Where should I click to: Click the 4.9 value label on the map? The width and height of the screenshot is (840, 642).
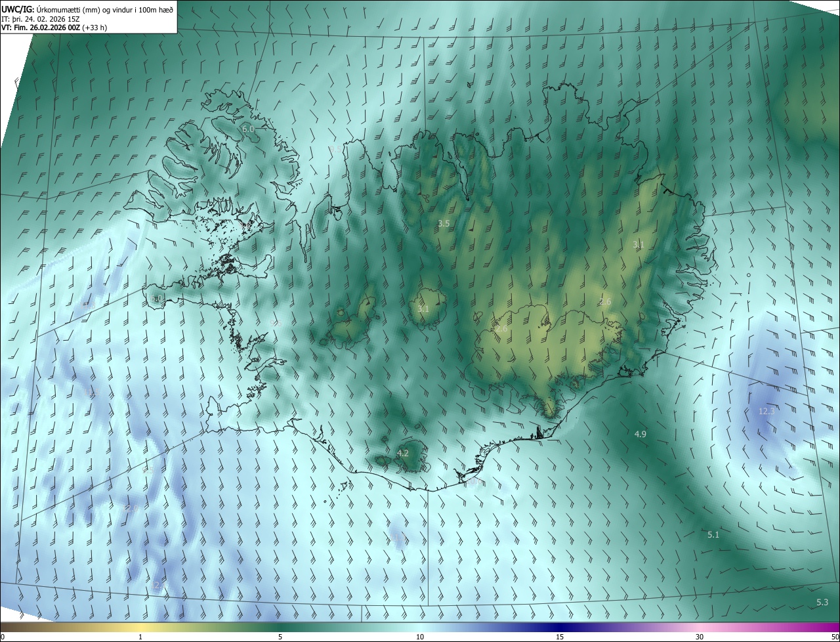640,434
